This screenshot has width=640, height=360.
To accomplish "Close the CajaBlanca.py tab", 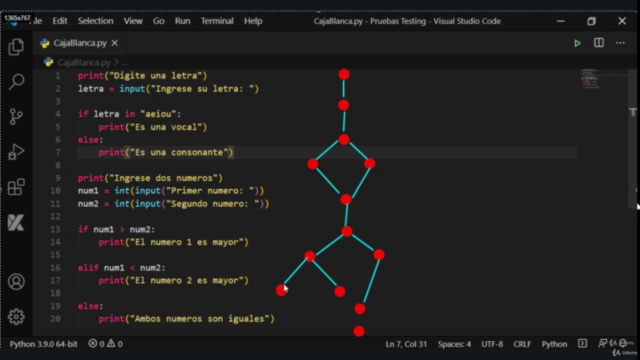I will (x=115, y=43).
